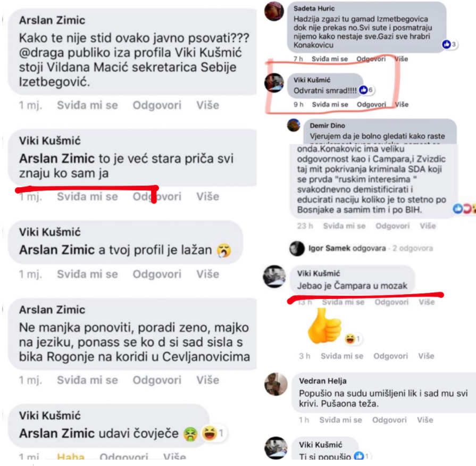This screenshot has width=476, height=466.
Task: Open Viki Kušmić's avatar beside 'Odvratni smrad' comment
Action: coord(274,82)
